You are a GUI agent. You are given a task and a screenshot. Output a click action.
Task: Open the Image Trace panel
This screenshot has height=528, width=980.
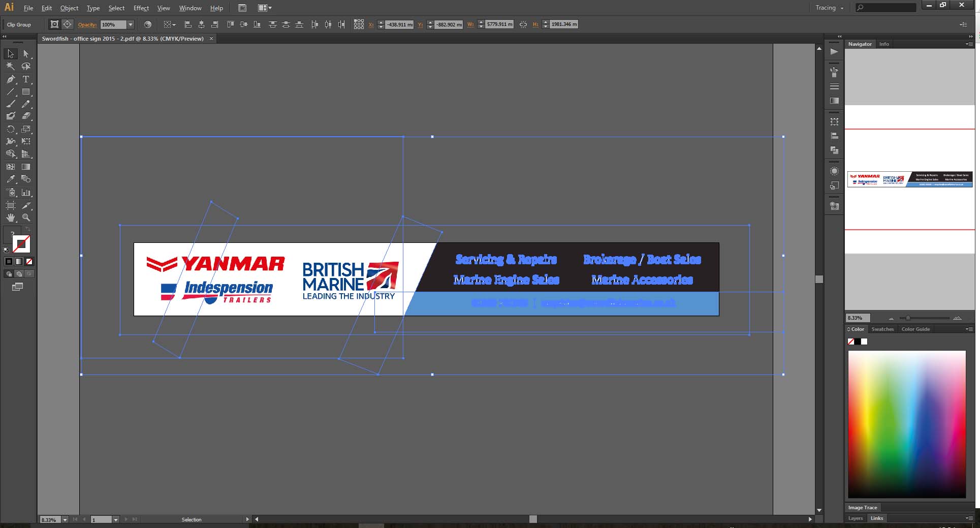[x=862, y=508]
